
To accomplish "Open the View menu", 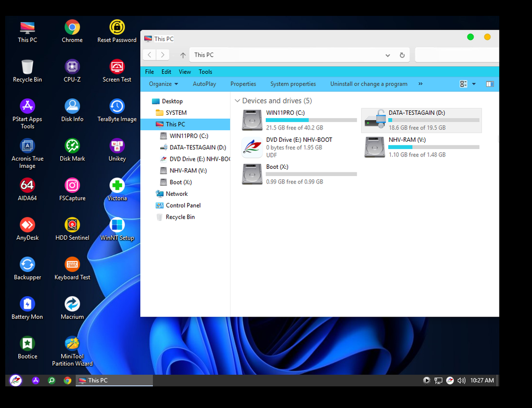I will pos(185,71).
